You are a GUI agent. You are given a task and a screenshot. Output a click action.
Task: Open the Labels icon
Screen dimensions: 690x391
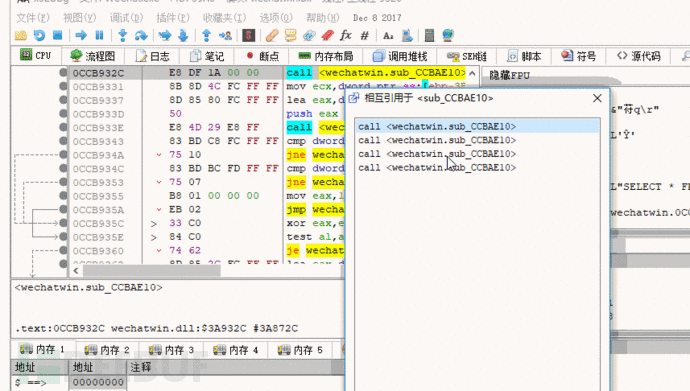(309, 35)
